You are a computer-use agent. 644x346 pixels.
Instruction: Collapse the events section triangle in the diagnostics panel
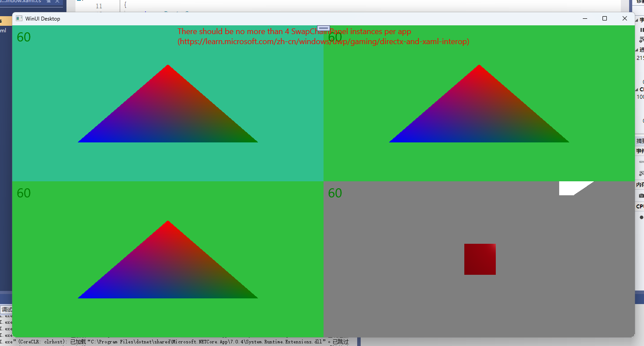tap(637, 20)
